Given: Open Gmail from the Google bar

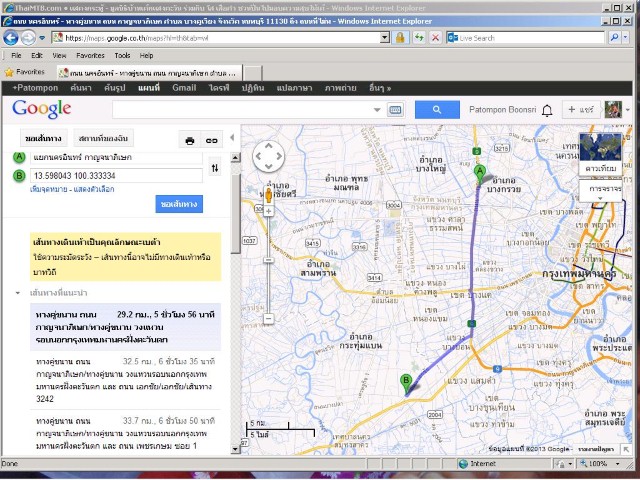Looking at the screenshot, I should pos(184,88).
